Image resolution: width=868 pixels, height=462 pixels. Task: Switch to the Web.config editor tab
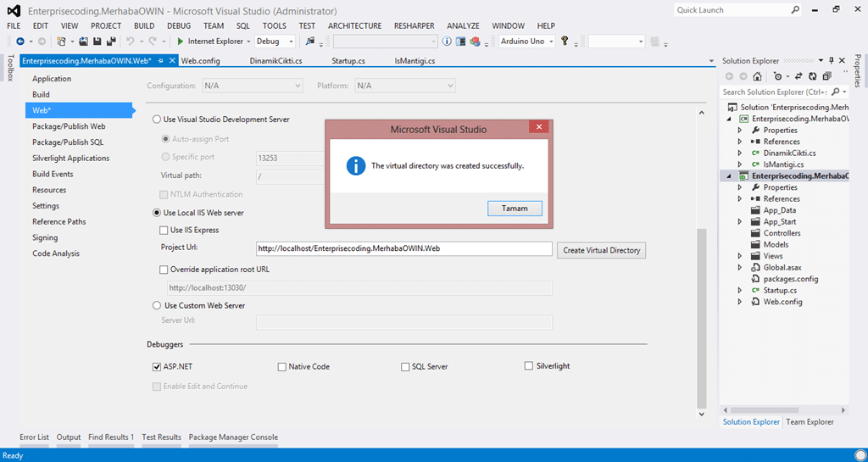[x=200, y=61]
